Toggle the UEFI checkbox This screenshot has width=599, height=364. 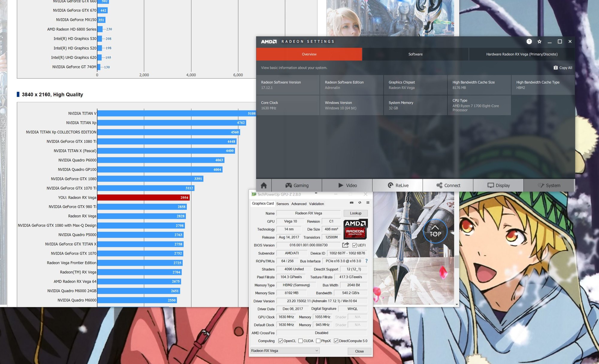355,245
